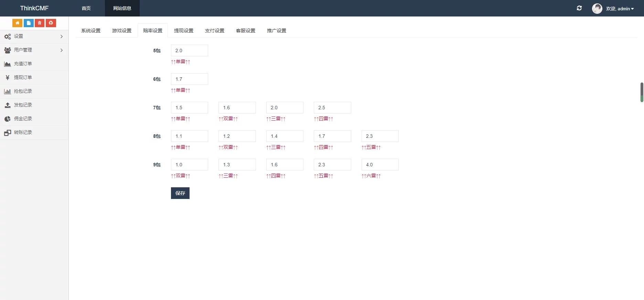Focus the 9包 六雷 odds field
Viewport: 644px width, 300px height.
coord(380,165)
